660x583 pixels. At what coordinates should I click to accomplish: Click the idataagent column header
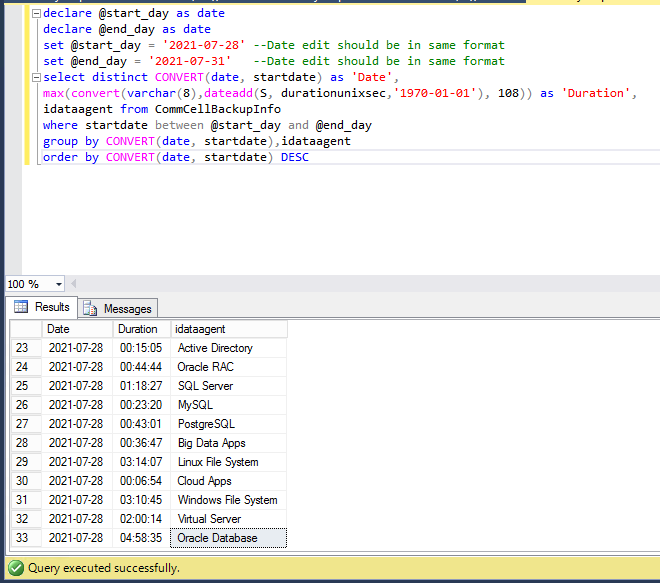point(229,329)
